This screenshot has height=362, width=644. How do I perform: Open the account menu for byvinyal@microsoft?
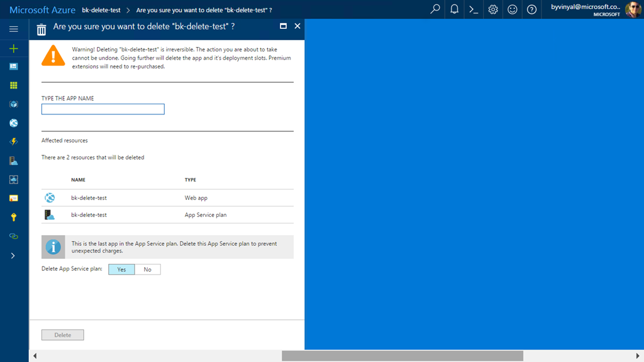(592, 9)
